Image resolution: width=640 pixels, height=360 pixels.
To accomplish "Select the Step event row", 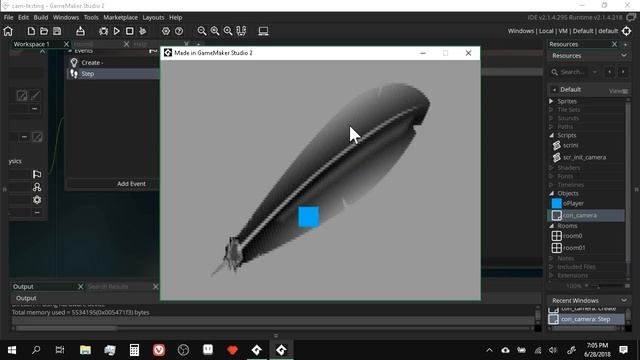I will 113,73.
